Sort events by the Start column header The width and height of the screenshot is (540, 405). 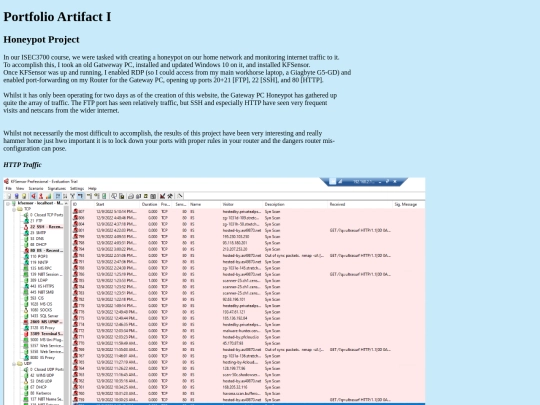coord(117,204)
